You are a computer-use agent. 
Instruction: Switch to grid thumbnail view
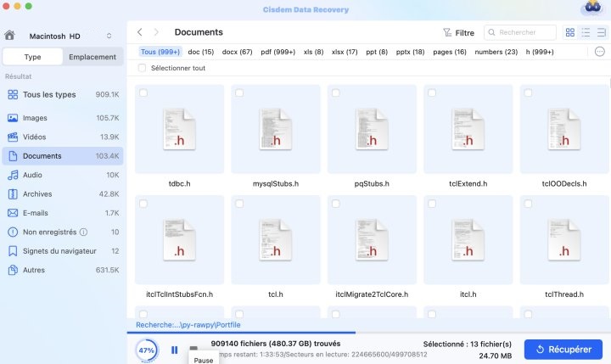570,32
